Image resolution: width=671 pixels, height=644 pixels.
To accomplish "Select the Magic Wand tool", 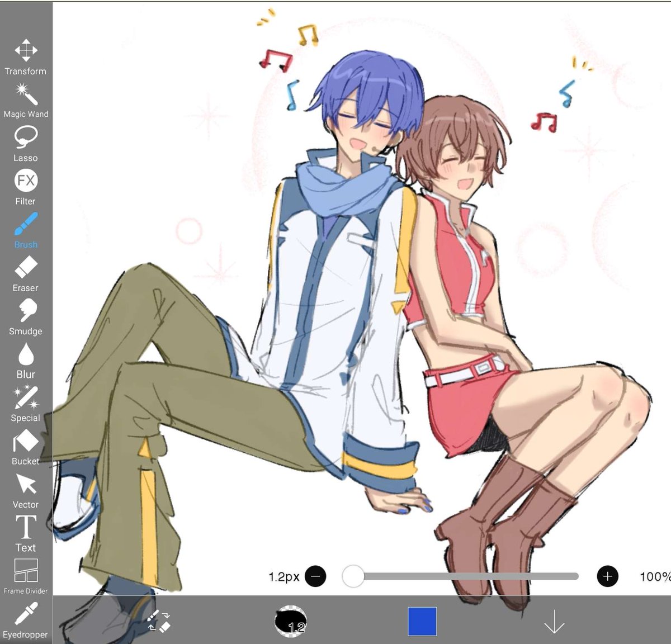I will pos(26,100).
